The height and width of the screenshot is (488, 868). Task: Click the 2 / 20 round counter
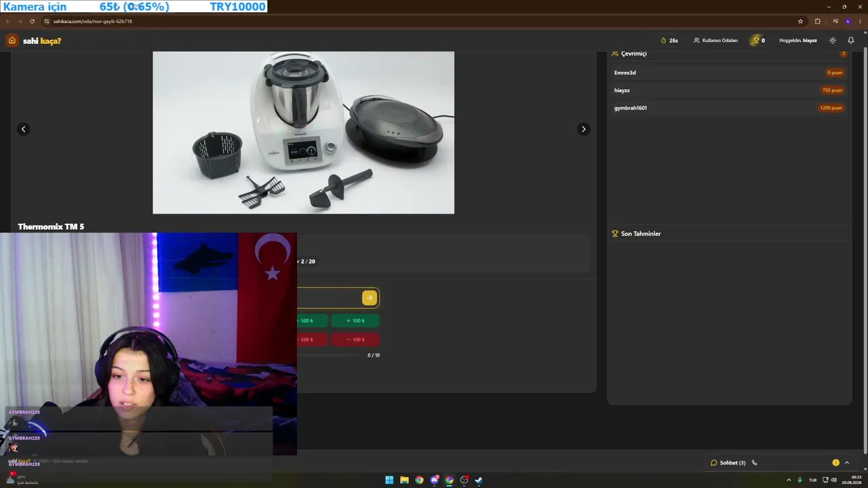coord(308,261)
